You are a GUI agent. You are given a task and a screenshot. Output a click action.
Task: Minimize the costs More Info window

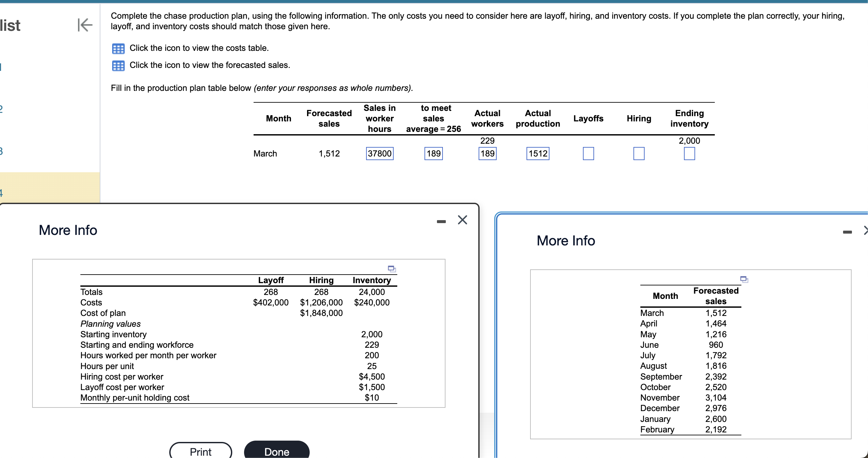coord(441,221)
